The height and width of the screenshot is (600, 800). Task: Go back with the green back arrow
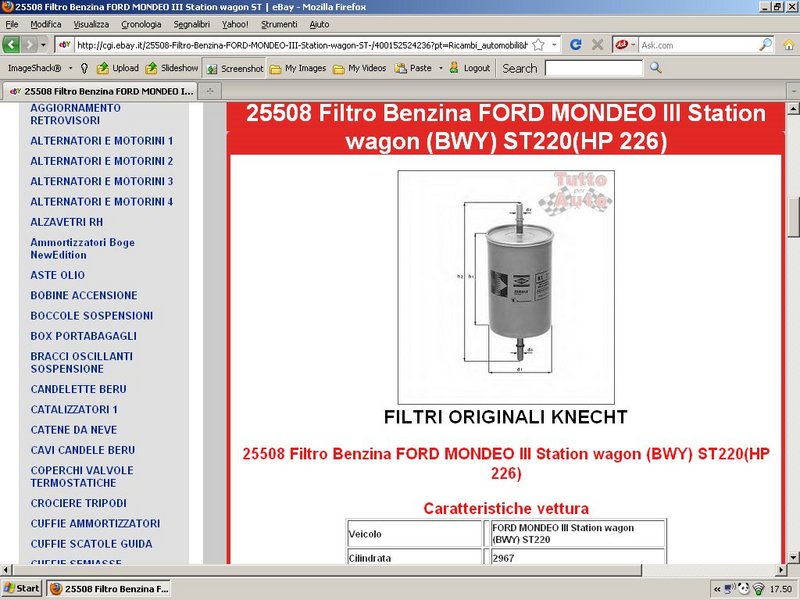coord(11,45)
